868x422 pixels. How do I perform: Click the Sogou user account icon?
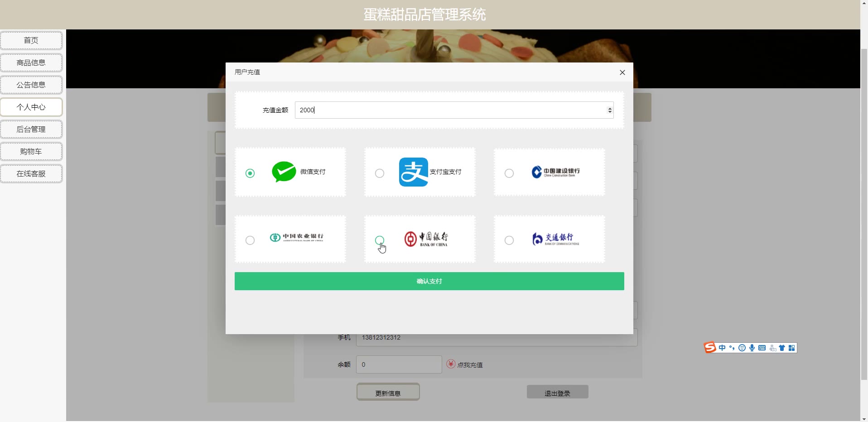(772, 348)
